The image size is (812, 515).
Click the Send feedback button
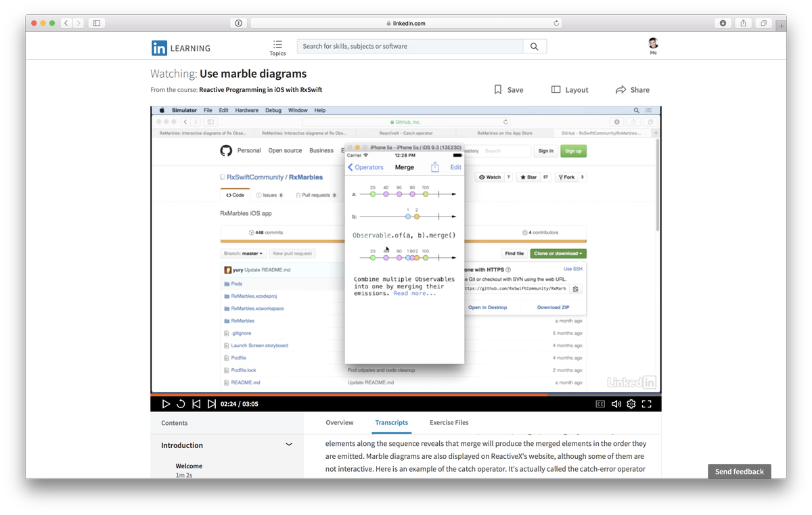740,471
